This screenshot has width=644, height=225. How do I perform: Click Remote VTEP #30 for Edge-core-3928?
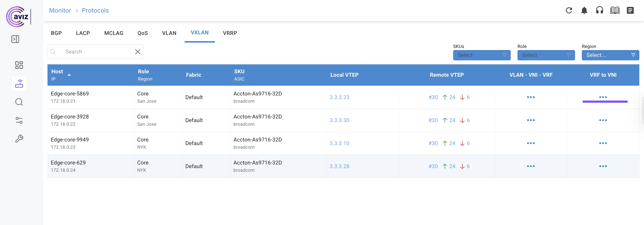pos(433,120)
